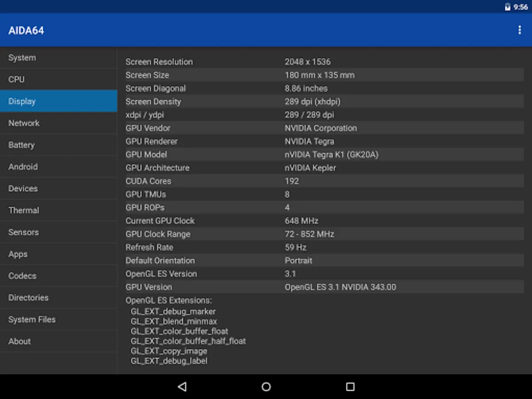Click the 192 CUDA cores value
This screenshot has height=399, width=532.
292,181
